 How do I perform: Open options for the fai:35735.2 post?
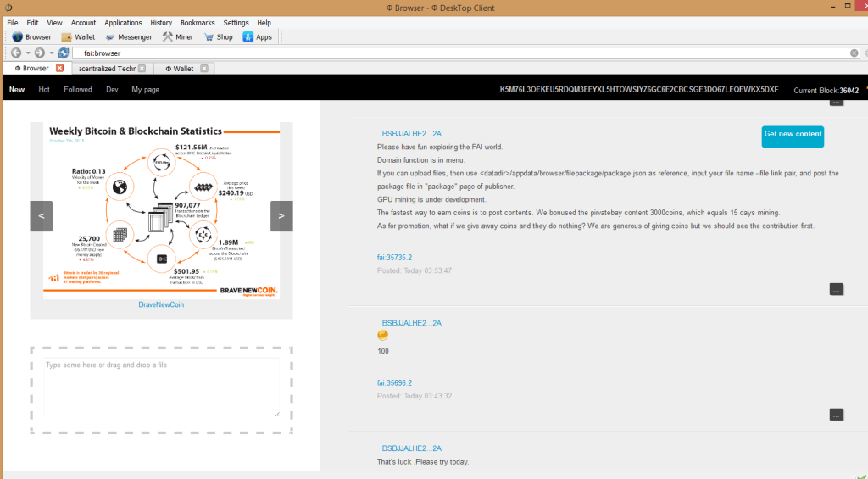pos(836,289)
